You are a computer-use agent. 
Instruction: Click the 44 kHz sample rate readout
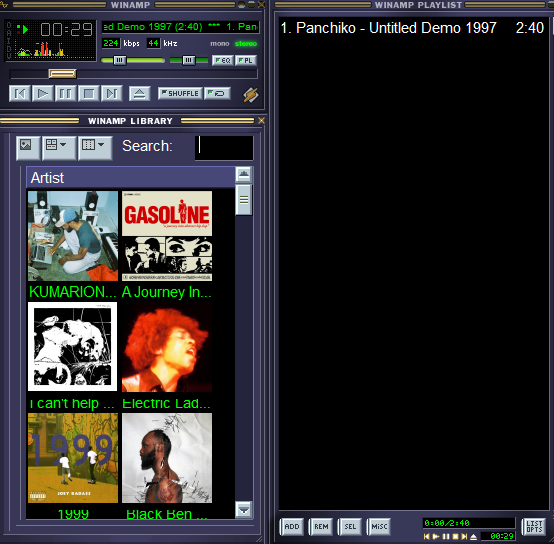tap(153, 43)
